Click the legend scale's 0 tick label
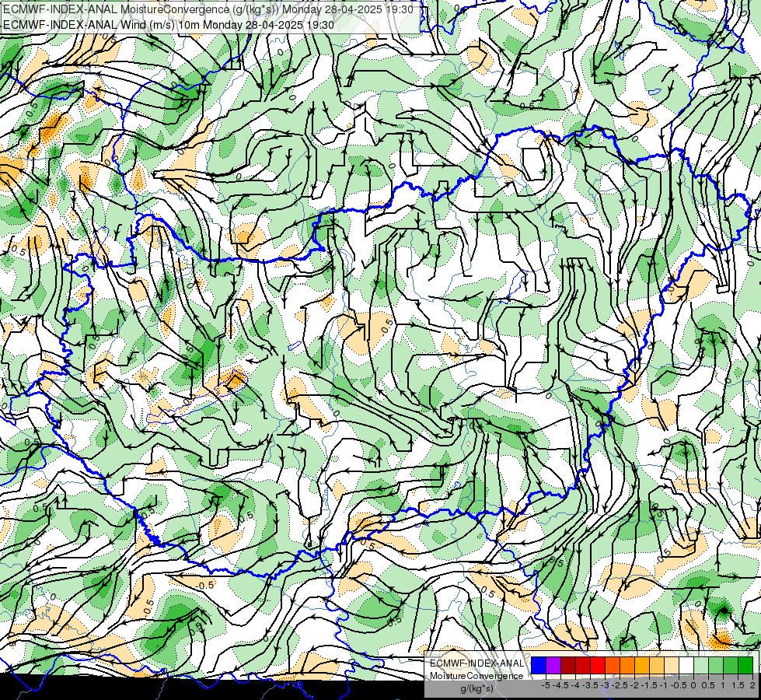 (693, 685)
